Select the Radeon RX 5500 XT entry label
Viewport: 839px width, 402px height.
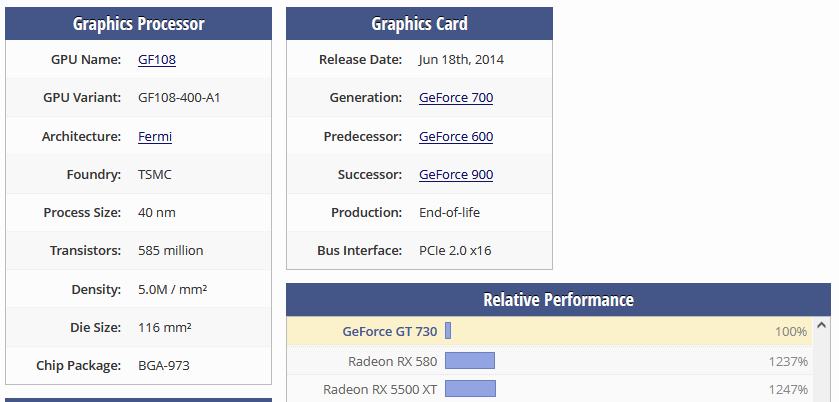click(380, 389)
